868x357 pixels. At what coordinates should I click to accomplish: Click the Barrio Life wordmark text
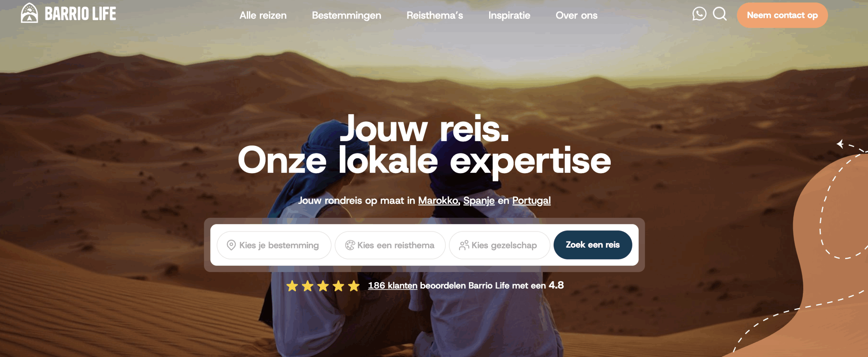tap(80, 14)
